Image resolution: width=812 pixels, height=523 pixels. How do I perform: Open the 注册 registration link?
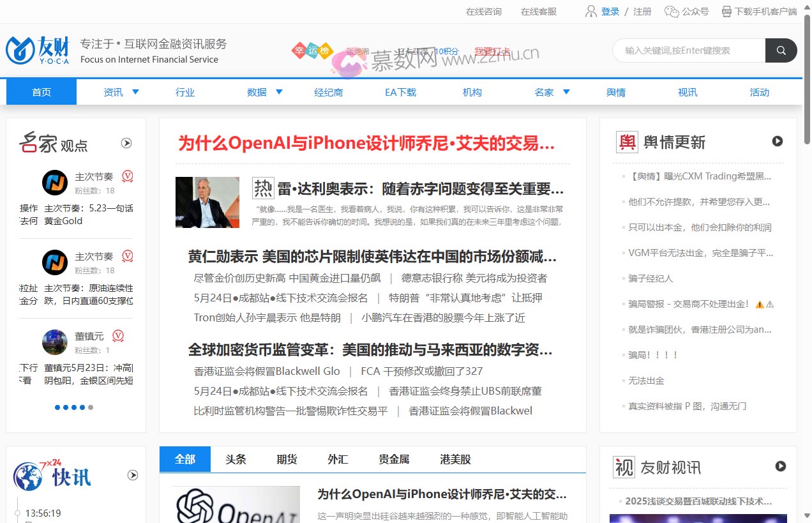point(642,11)
